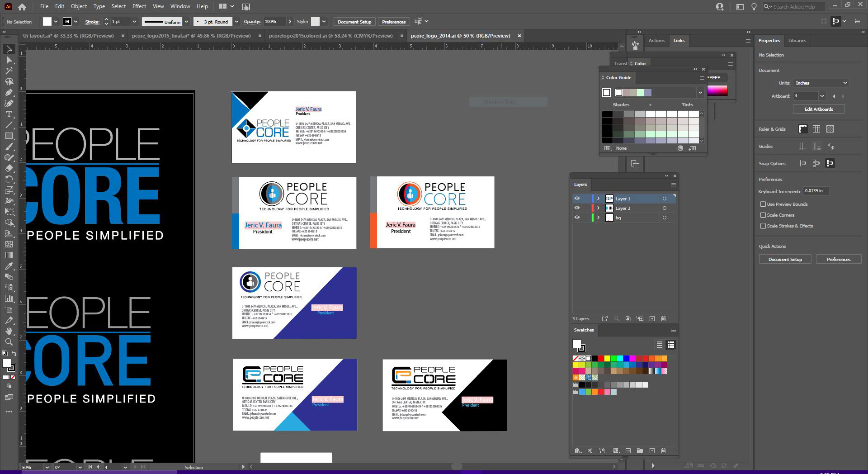Toggle visibility of Layer 2
This screenshot has height=474, width=868.
coord(577,208)
